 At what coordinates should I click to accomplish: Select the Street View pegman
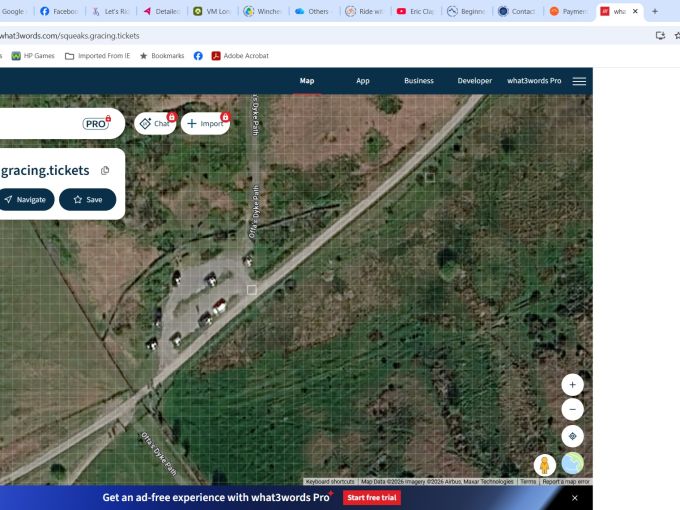[545, 465]
